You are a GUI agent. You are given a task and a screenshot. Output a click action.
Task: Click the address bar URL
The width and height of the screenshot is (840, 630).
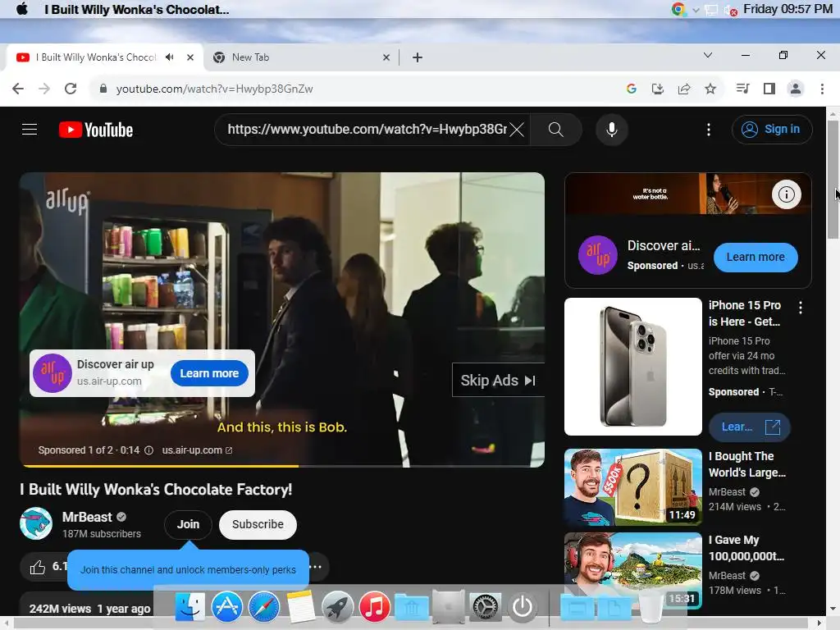[x=214, y=89]
